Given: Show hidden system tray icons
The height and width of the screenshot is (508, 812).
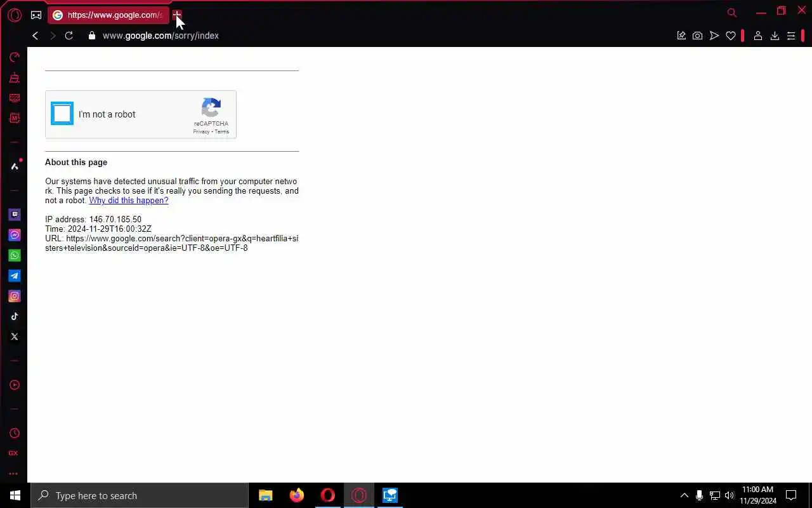Looking at the screenshot, I should 684,495.
